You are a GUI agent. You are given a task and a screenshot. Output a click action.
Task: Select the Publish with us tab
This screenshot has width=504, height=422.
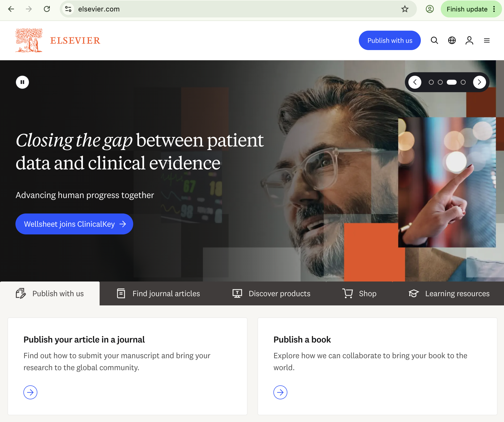click(x=50, y=293)
